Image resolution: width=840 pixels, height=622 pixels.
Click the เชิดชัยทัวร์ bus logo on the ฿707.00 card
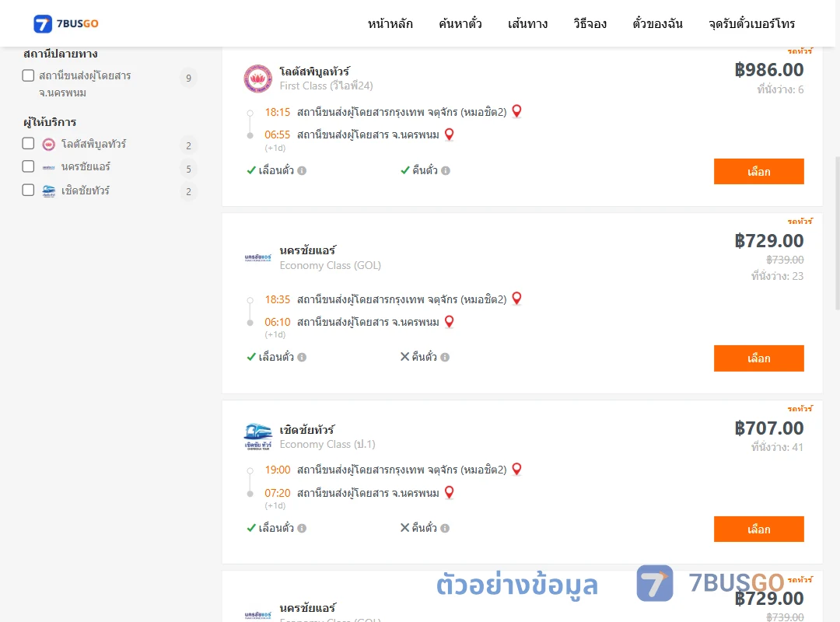click(x=257, y=437)
